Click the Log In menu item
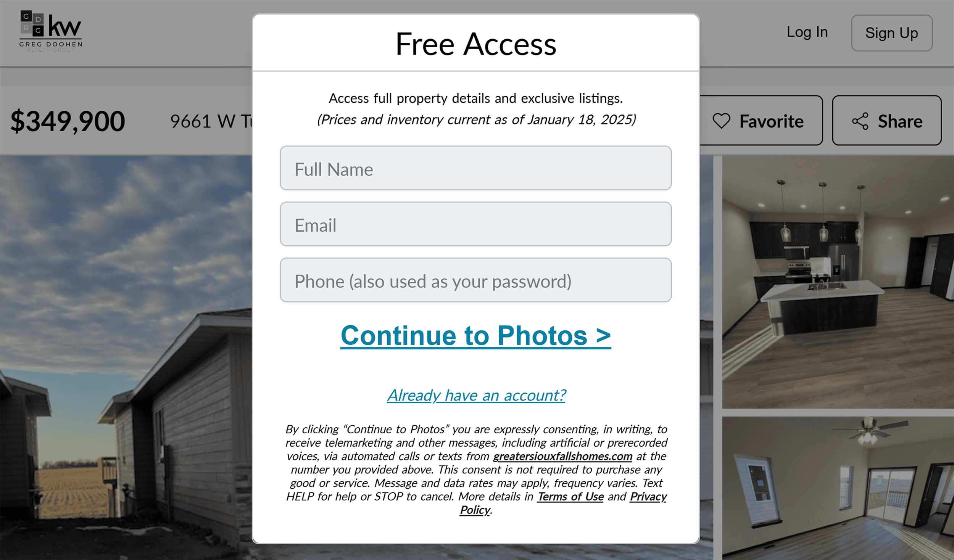This screenshot has height=560, width=954. pos(807,32)
